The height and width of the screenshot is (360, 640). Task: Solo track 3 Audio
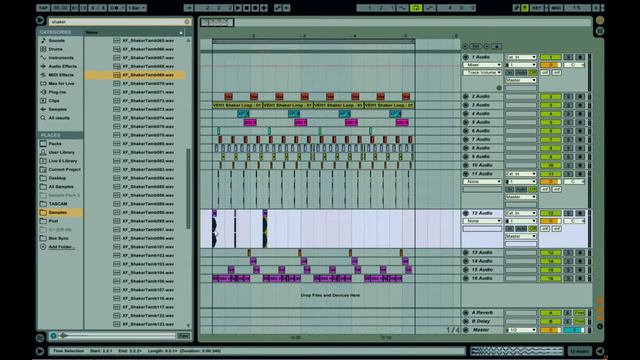coord(568,105)
